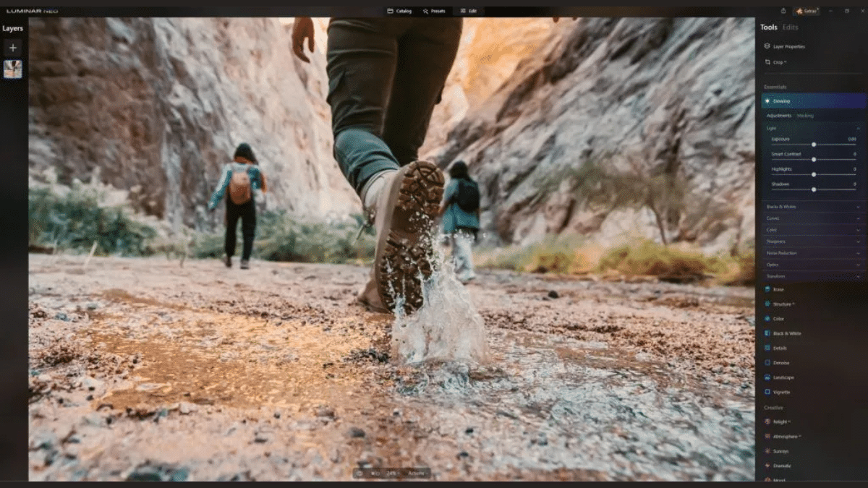Switch to the Edits tab
The image size is (868, 488).
tap(790, 27)
